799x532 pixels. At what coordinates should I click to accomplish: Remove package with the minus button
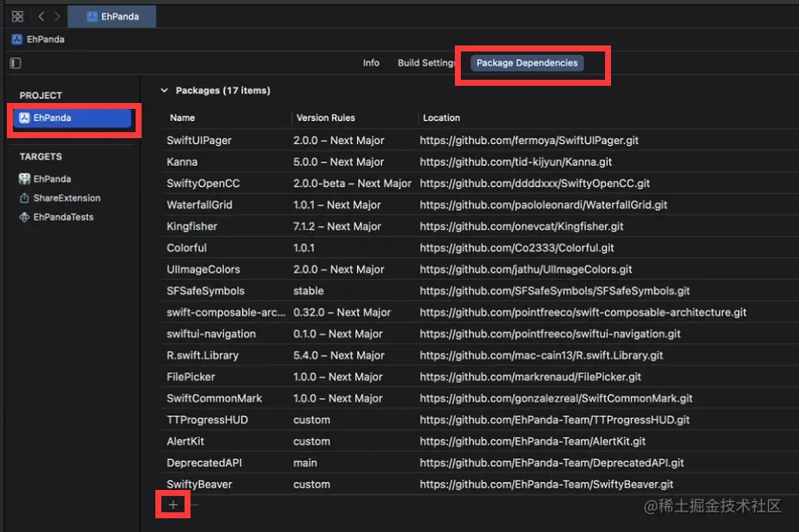194,505
